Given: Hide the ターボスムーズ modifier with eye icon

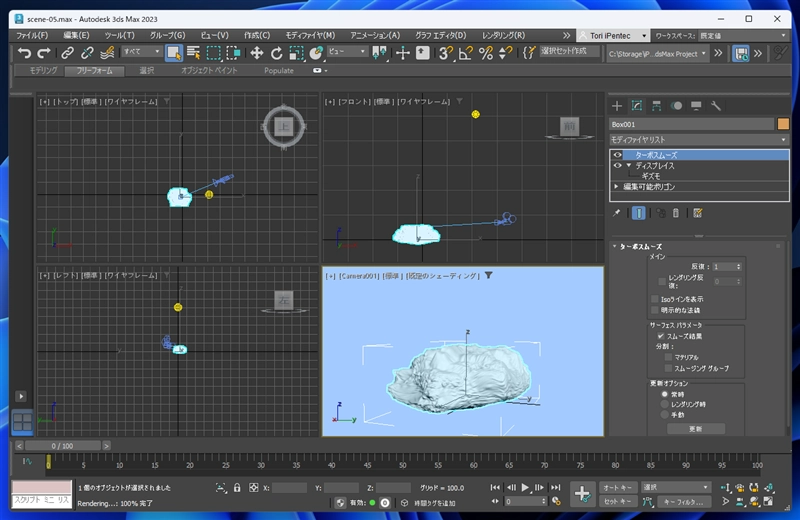Looking at the screenshot, I should tap(617, 155).
